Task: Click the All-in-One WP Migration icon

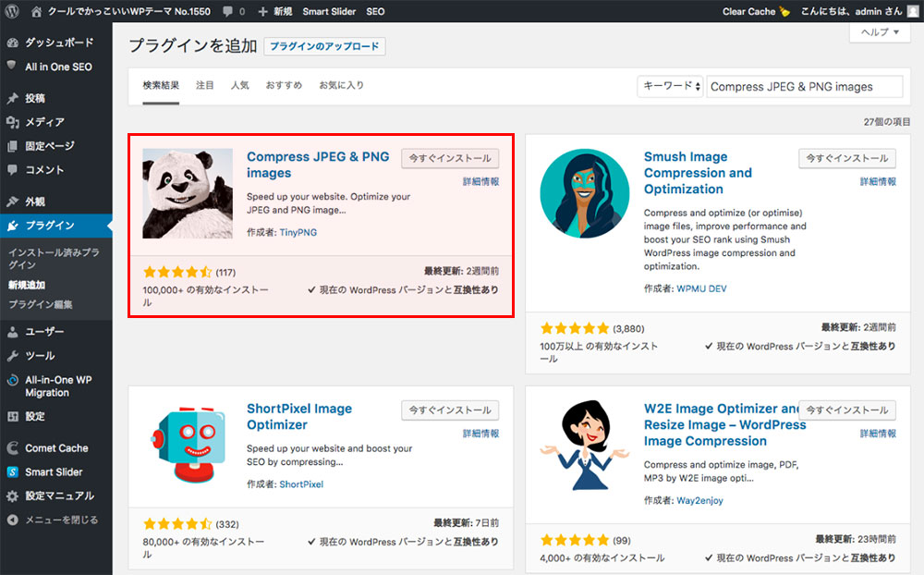Action: pos(12,380)
